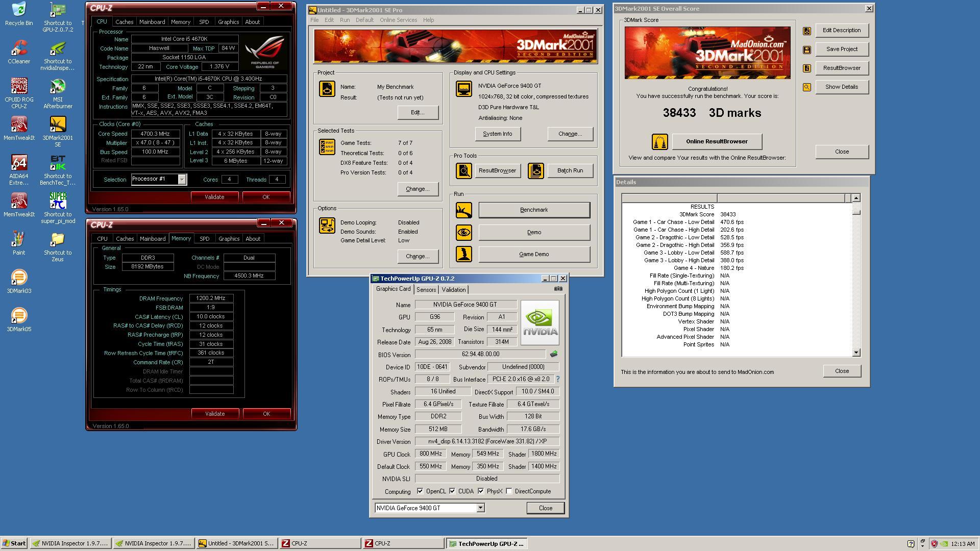Toggle the CUDA checkbox in GPU-Z
980x551 pixels.
(x=452, y=491)
